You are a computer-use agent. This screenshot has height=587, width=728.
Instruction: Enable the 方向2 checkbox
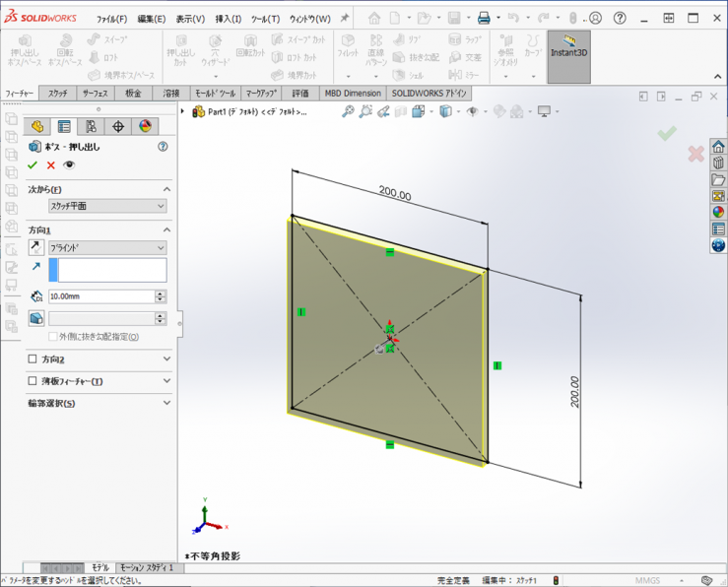click(x=33, y=359)
